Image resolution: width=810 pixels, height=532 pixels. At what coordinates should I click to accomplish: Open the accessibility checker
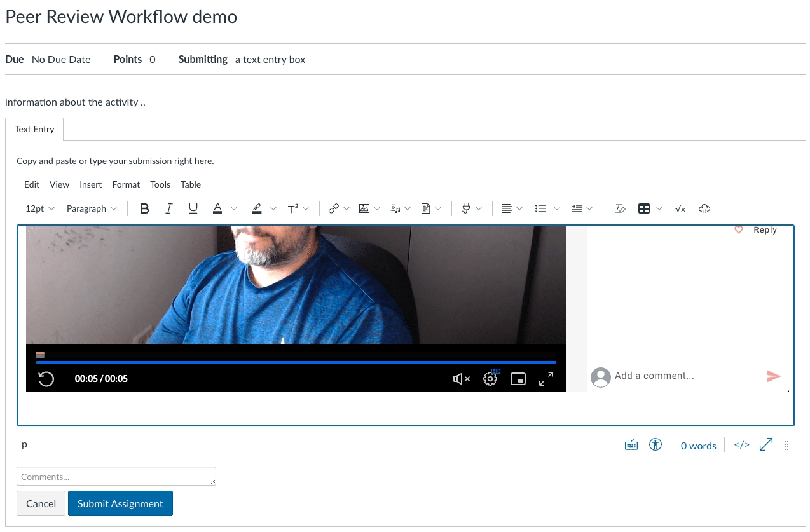[x=656, y=445]
